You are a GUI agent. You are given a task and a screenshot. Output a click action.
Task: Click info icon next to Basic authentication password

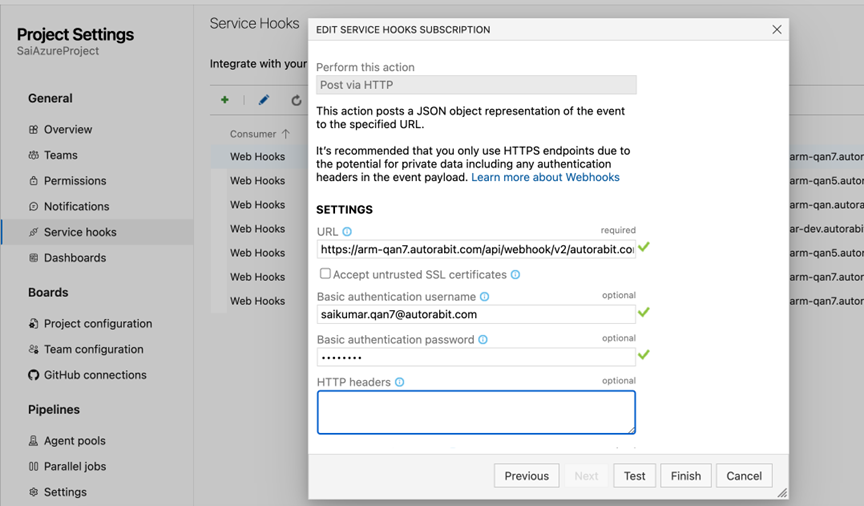pyautogui.click(x=483, y=340)
